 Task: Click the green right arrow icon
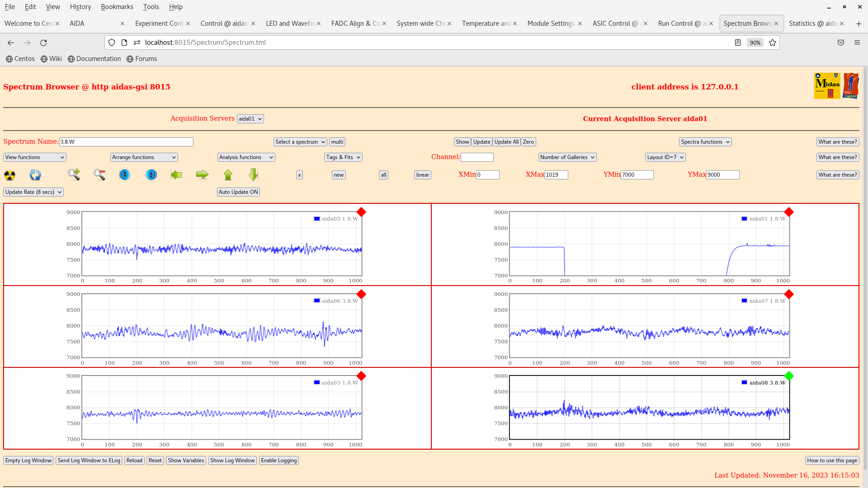[x=202, y=174]
